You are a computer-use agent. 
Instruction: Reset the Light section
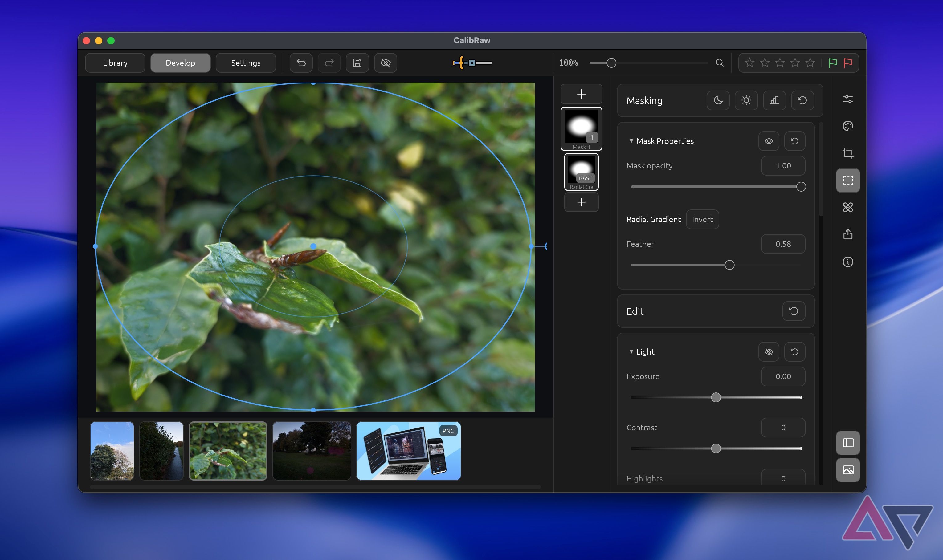(795, 352)
